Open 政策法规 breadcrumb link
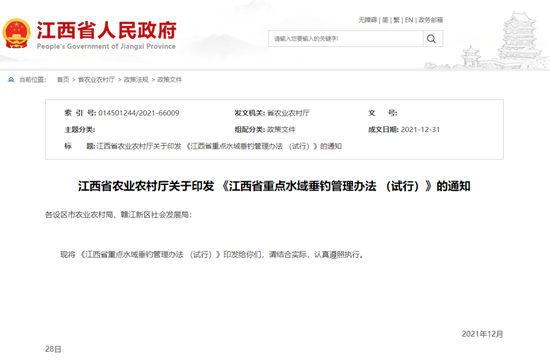The height and width of the screenshot is (364, 550). (x=136, y=80)
